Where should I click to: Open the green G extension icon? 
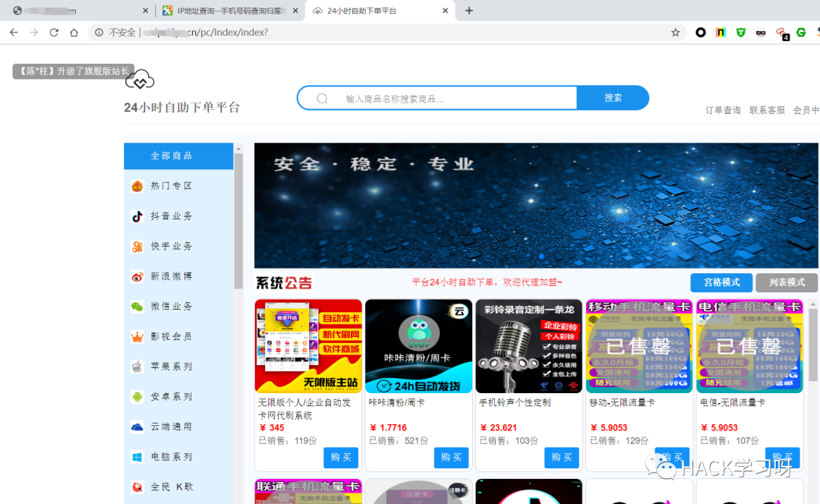click(801, 33)
